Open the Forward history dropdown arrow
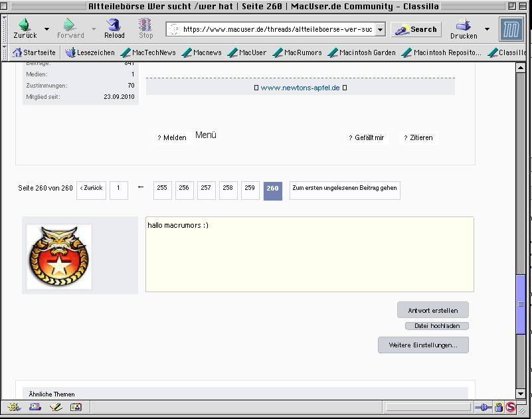Screen dimensions: 532x419 [94, 29]
